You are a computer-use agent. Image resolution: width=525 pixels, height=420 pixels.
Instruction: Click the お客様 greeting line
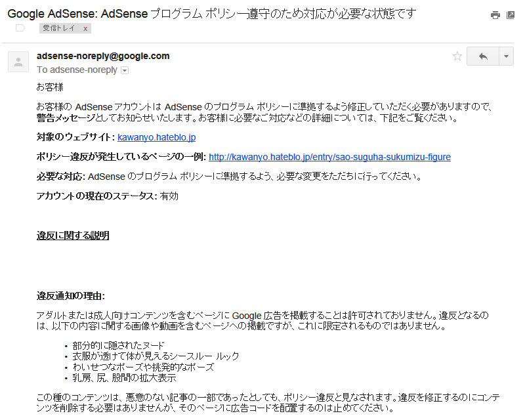click(50, 87)
